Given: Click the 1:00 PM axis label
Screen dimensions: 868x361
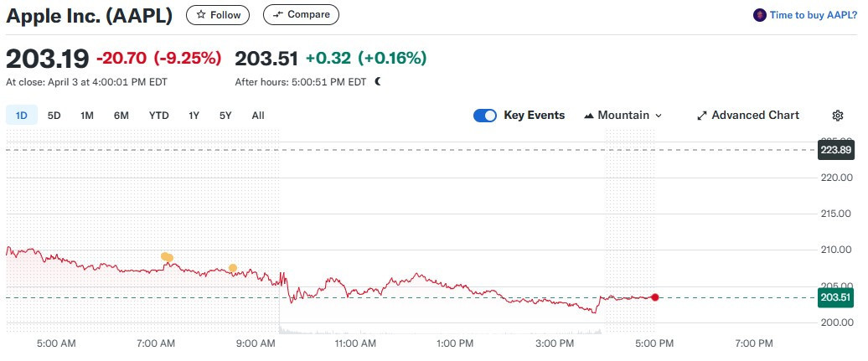Looking at the screenshot, I should pyautogui.click(x=454, y=344).
